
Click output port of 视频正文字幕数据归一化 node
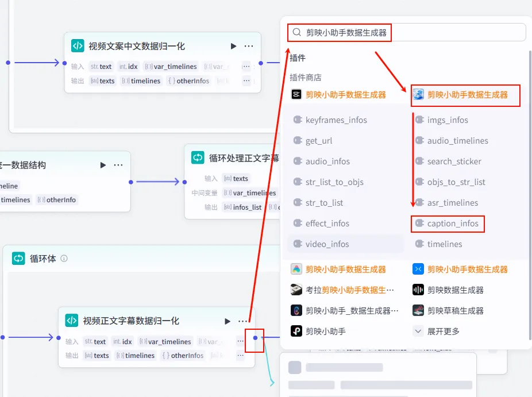click(255, 338)
